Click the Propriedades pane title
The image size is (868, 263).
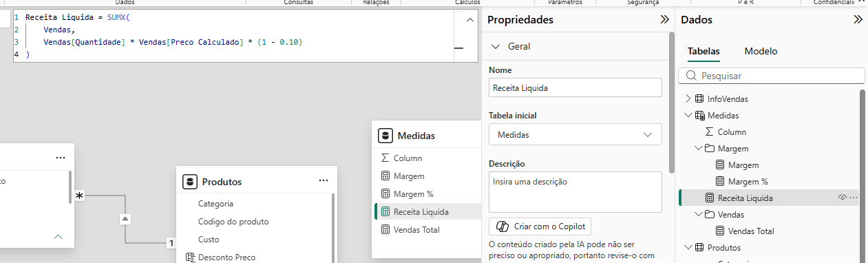(x=520, y=20)
